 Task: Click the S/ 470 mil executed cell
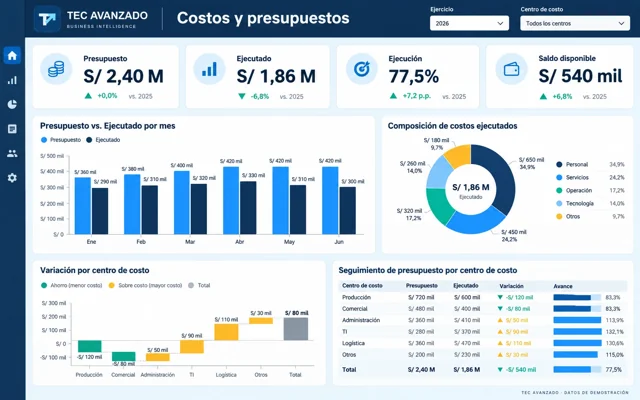coord(467,343)
